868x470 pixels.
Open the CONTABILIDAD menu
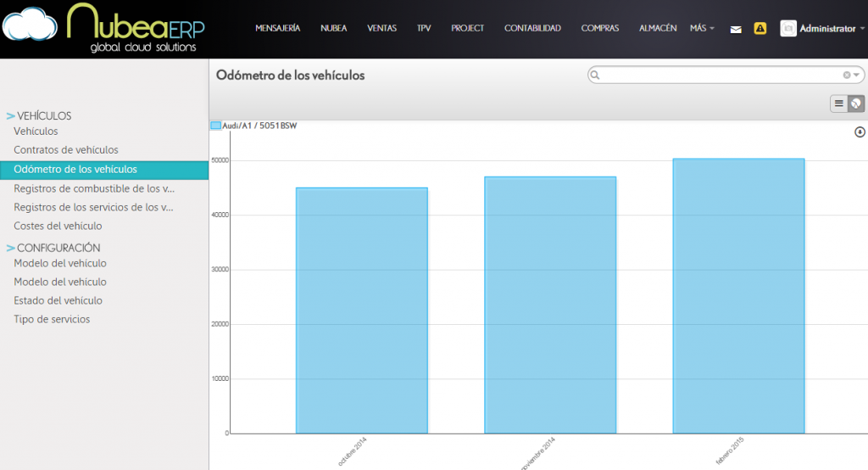[532, 28]
